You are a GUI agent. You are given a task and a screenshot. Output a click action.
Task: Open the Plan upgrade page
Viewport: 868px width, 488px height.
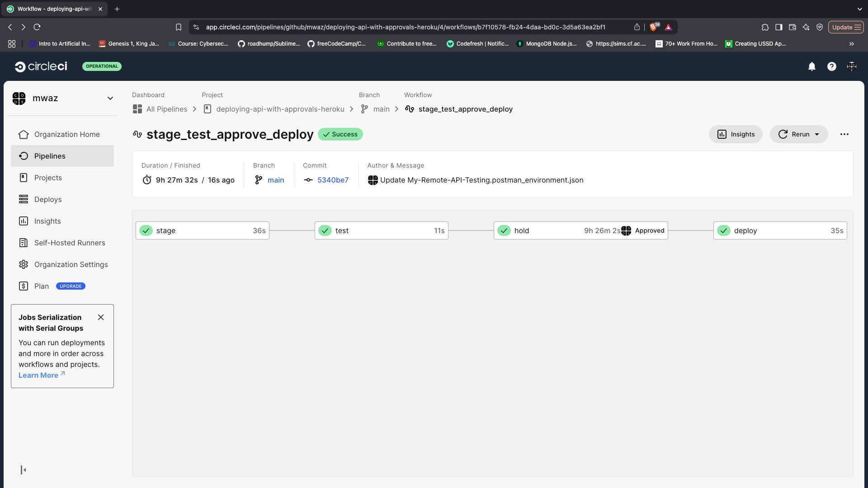(41, 286)
